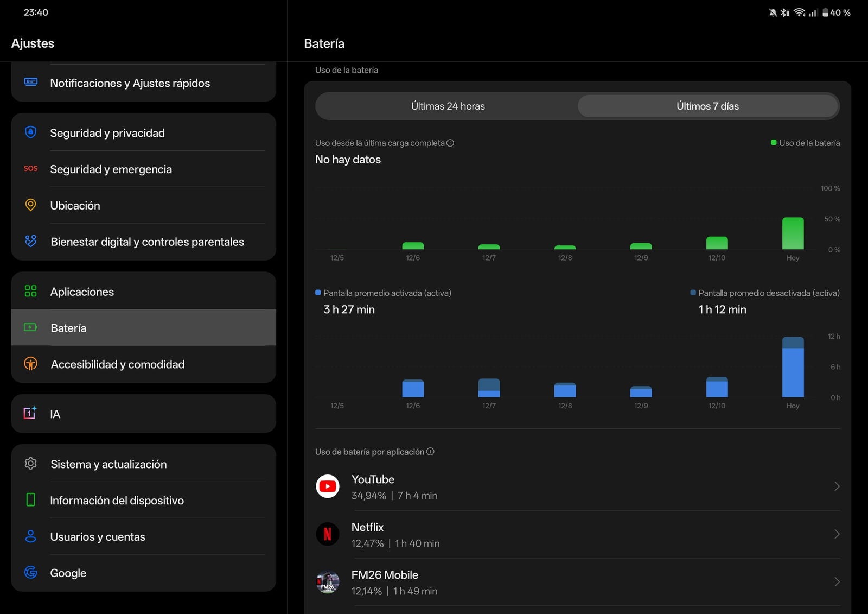Expand FM26 Mobile row chevron
868x614 pixels.
coord(837,582)
